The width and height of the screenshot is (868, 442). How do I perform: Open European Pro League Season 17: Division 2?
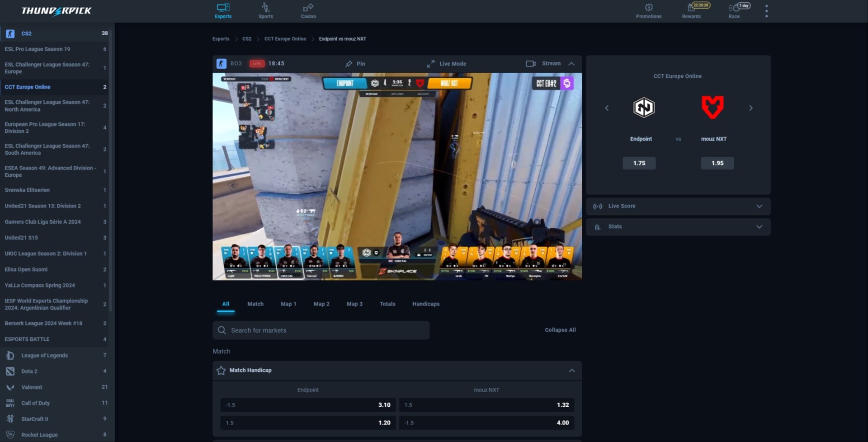pyautogui.click(x=54, y=127)
